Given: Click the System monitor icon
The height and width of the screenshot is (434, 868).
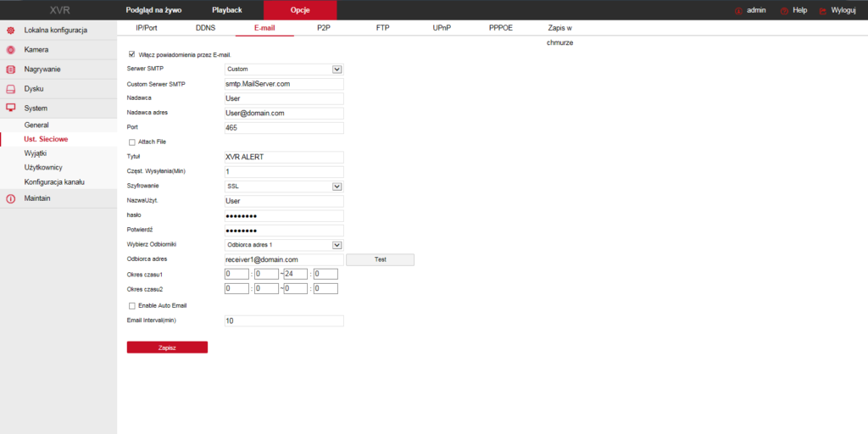Looking at the screenshot, I should (x=11, y=108).
